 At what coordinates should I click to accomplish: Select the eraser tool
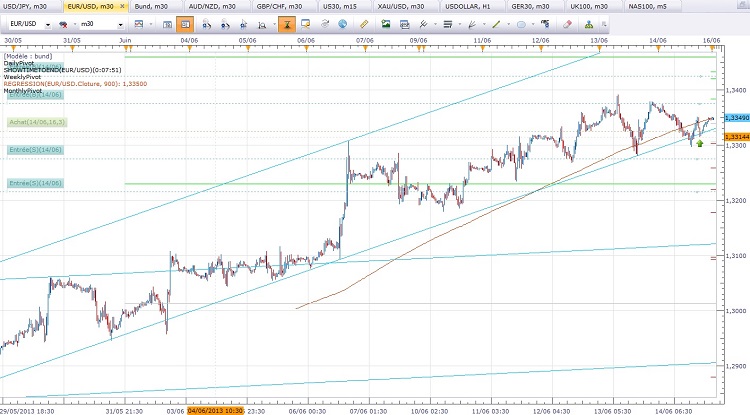point(567,24)
